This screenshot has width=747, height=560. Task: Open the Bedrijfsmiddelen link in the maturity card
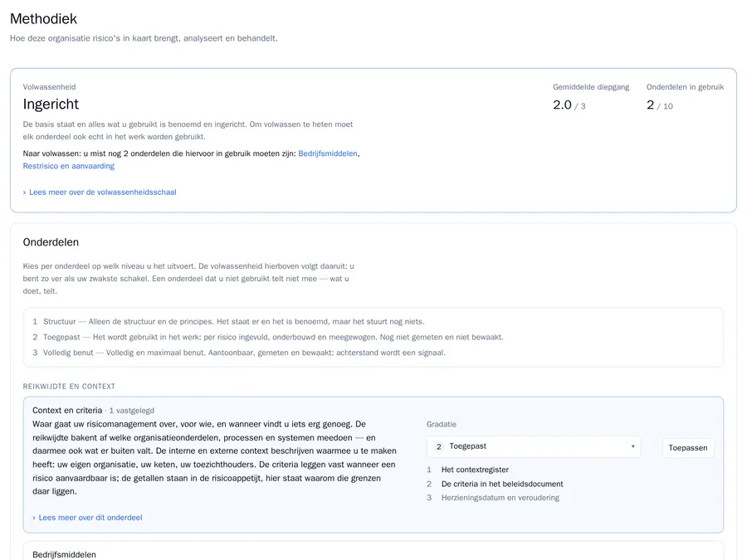328,153
